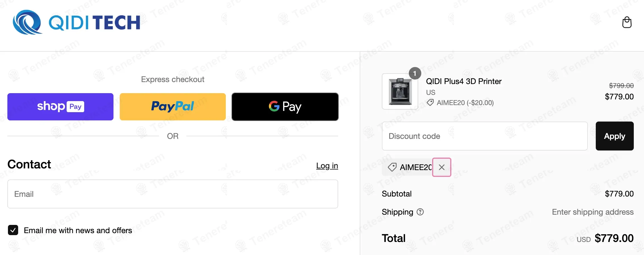Open the shopping bag cart icon
Image resolution: width=644 pixels, height=255 pixels.
coord(627,22)
